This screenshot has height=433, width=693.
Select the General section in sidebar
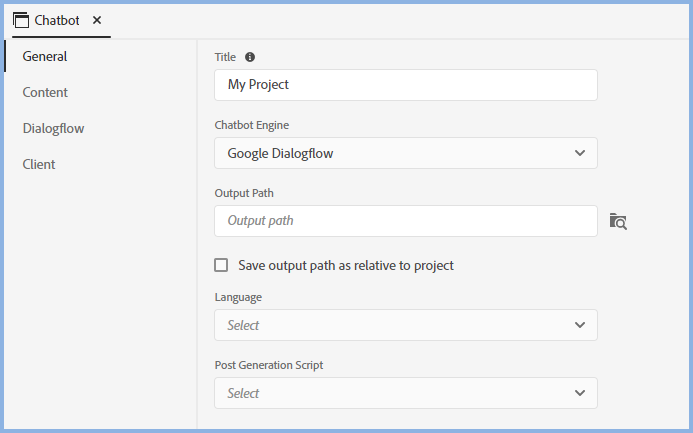[45, 56]
